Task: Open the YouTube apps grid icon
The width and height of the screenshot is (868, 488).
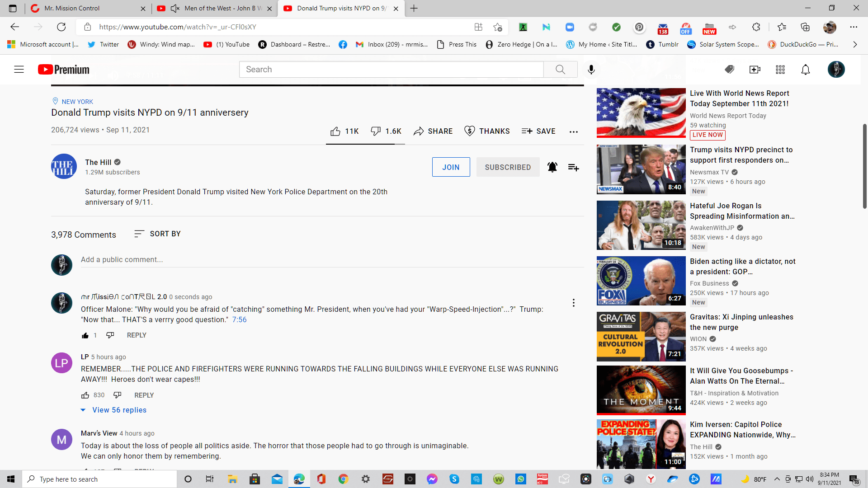Action: [780, 70]
